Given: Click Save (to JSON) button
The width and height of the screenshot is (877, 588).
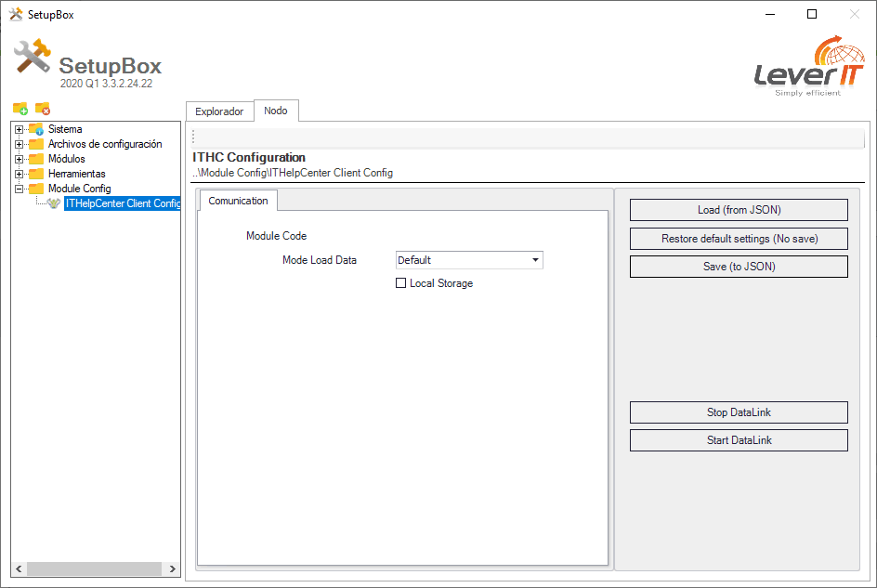Looking at the screenshot, I should (x=739, y=267).
